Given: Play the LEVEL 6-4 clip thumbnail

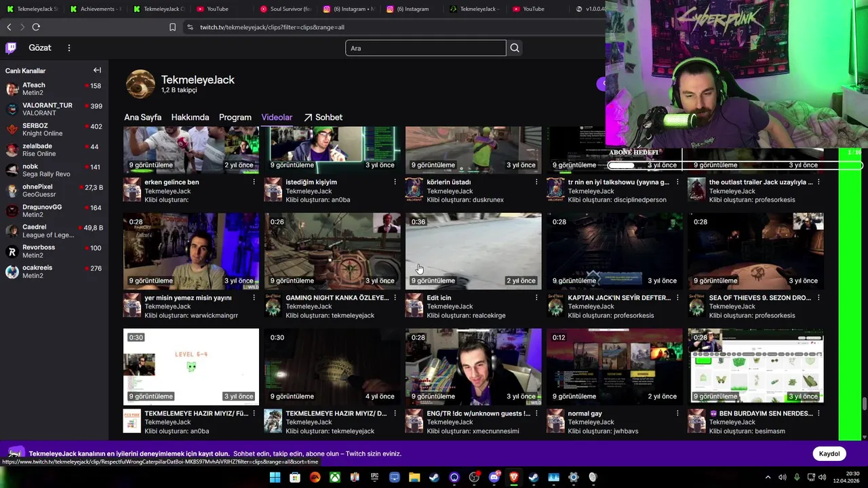Looking at the screenshot, I should [x=191, y=367].
